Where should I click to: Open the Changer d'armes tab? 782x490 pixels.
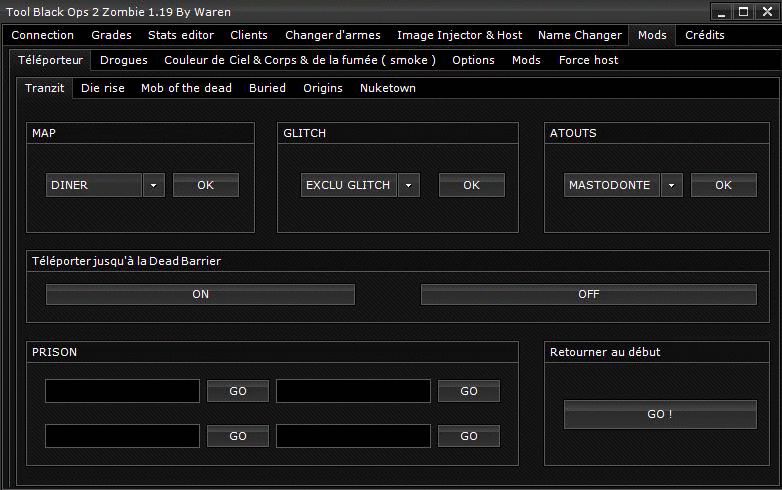(x=333, y=35)
